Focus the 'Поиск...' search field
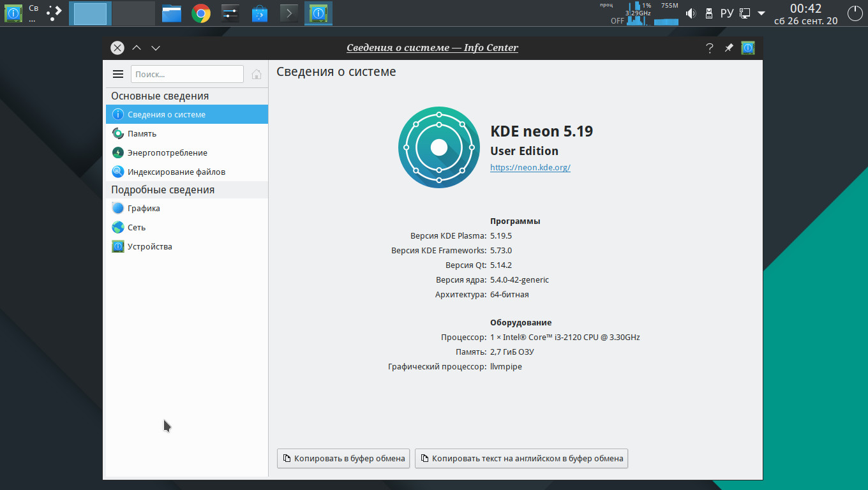The image size is (868, 490). 187,74
